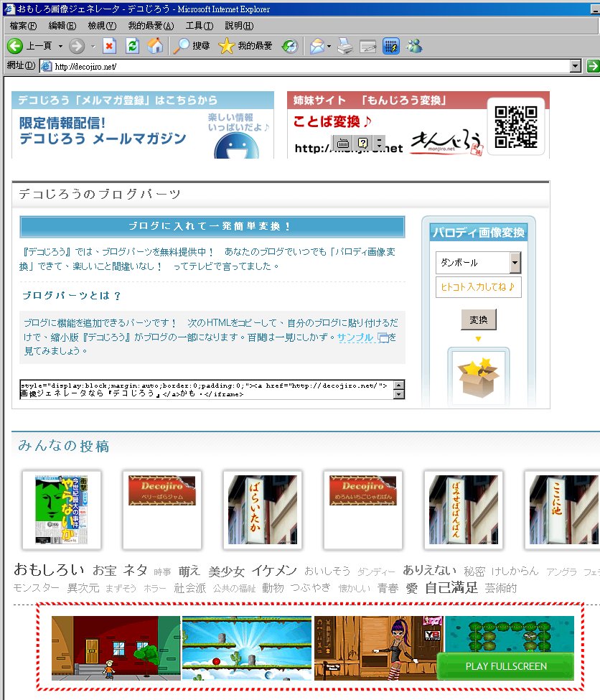Open the Messenger people icon
The width and height of the screenshot is (600, 700).
tap(414, 45)
